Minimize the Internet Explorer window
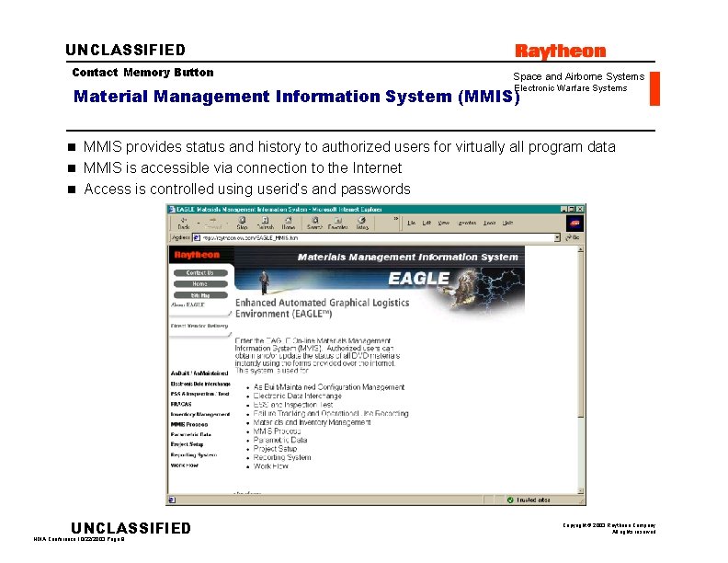 [563, 210]
